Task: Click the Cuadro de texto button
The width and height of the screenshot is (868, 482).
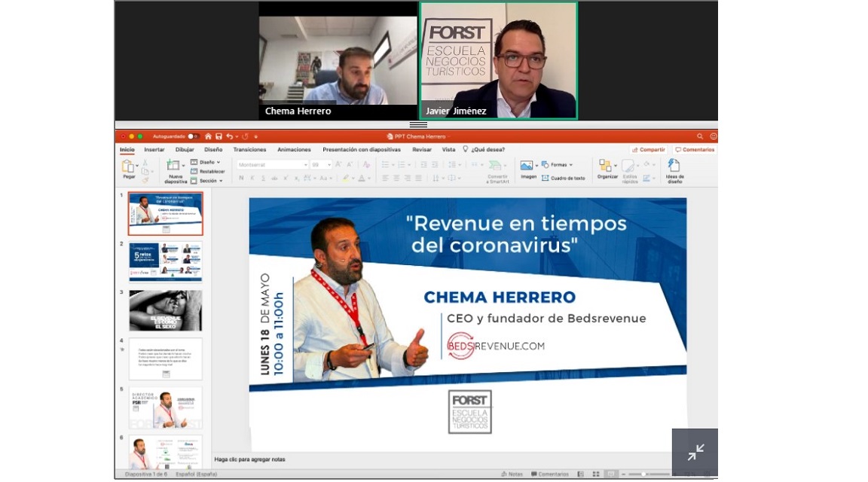Action: coord(563,178)
